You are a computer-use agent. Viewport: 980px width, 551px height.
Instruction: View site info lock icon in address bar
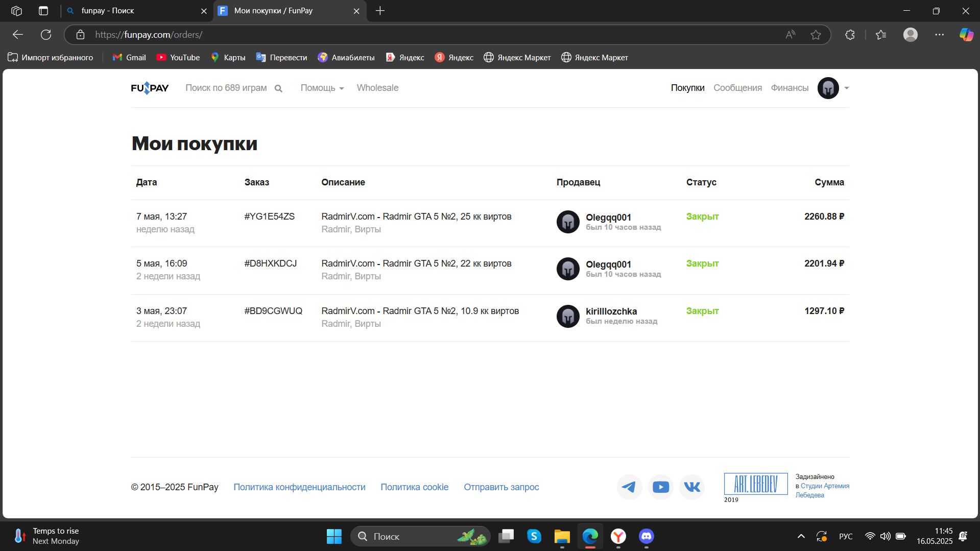80,35
